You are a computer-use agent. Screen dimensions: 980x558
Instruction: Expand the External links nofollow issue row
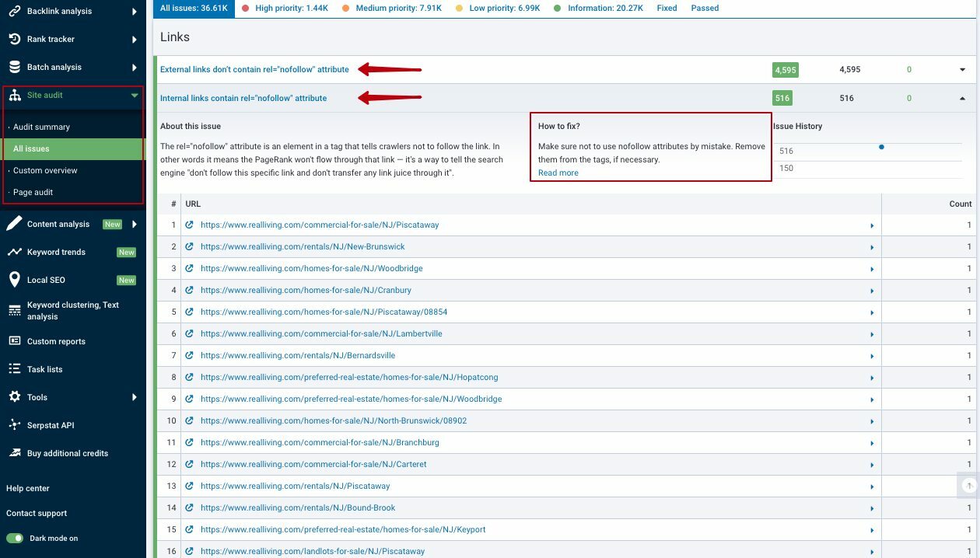point(962,69)
